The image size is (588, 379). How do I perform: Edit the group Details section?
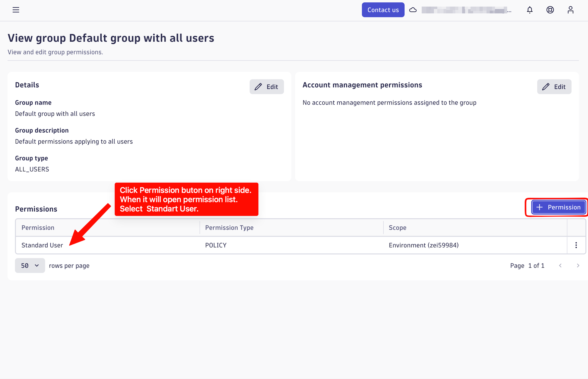click(267, 87)
